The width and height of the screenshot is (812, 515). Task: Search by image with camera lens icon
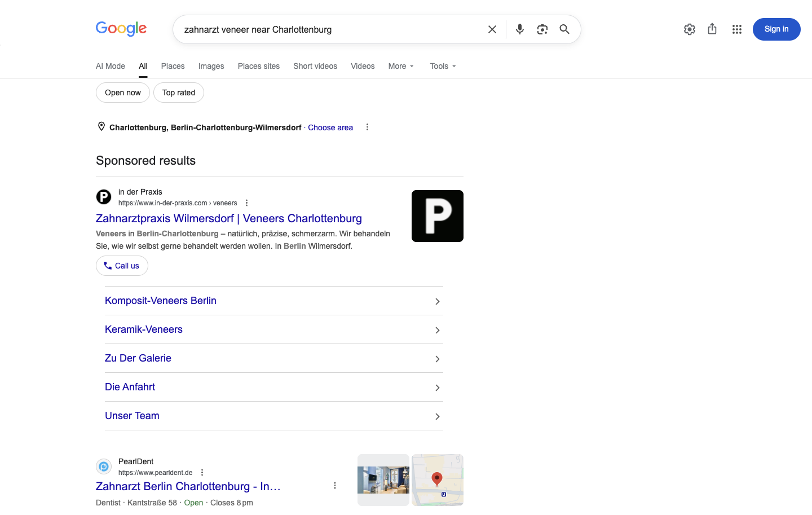pyautogui.click(x=542, y=29)
